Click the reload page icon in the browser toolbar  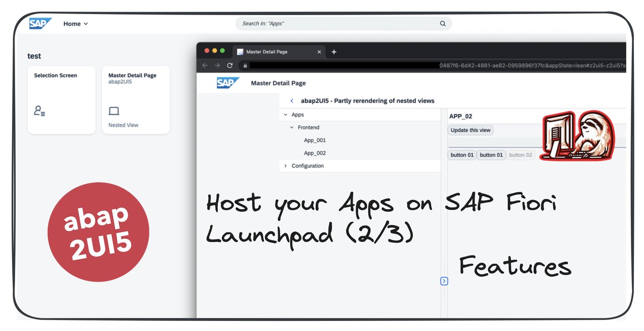click(x=230, y=65)
